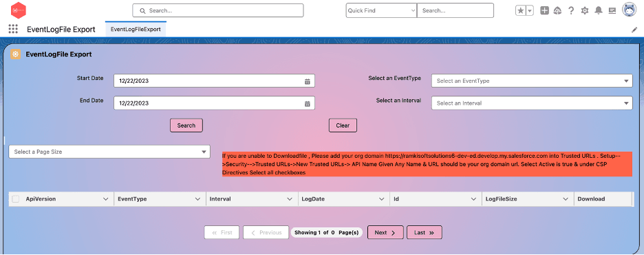
Task: Open the Trailhead guidance icon
Action: 557,11
